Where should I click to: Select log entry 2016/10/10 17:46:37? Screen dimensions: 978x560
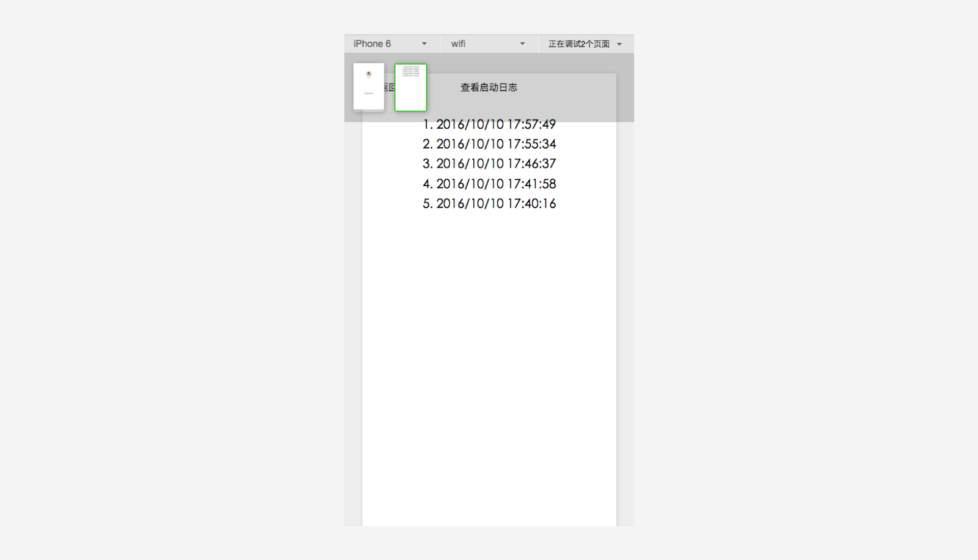pyautogui.click(x=488, y=164)
